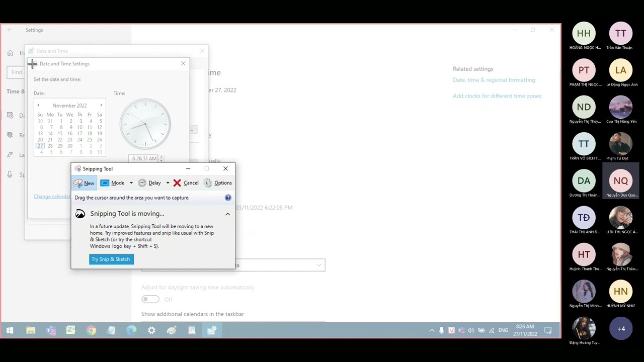Open Google Chrome from the taskbar
644x362 pixels.
coord(91,330)
